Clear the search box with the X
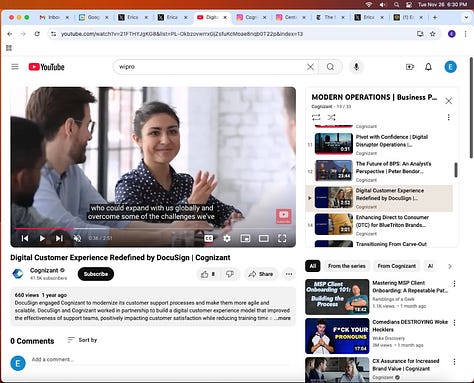474x383 pixels. coord(310,67)
